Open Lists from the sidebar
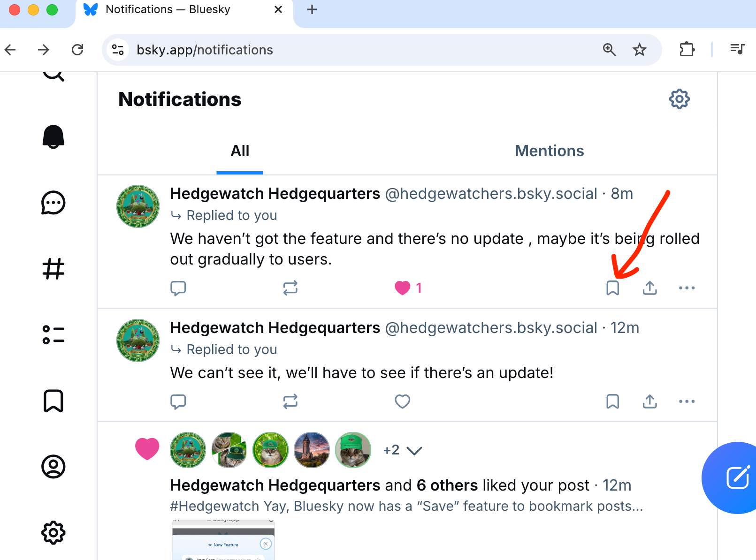The height and width of the screenshot is (560, 756). pyautogui.click(x=53, y=335)
